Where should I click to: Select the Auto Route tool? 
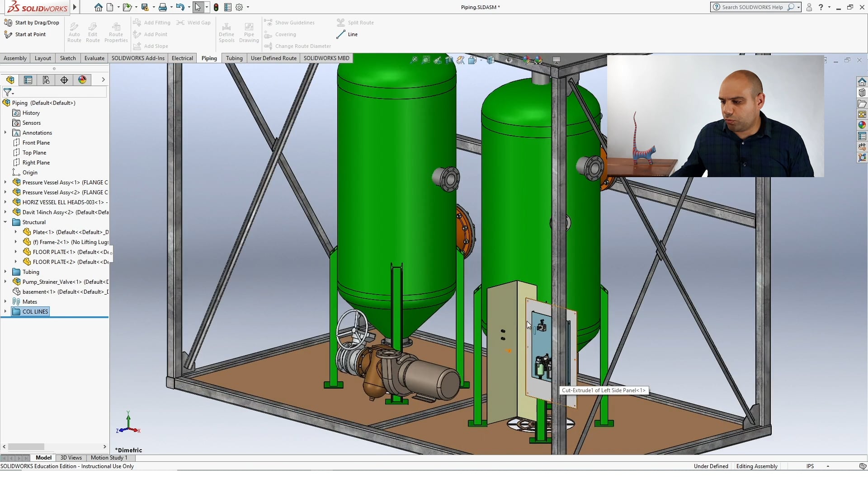(x=74, y=32)
